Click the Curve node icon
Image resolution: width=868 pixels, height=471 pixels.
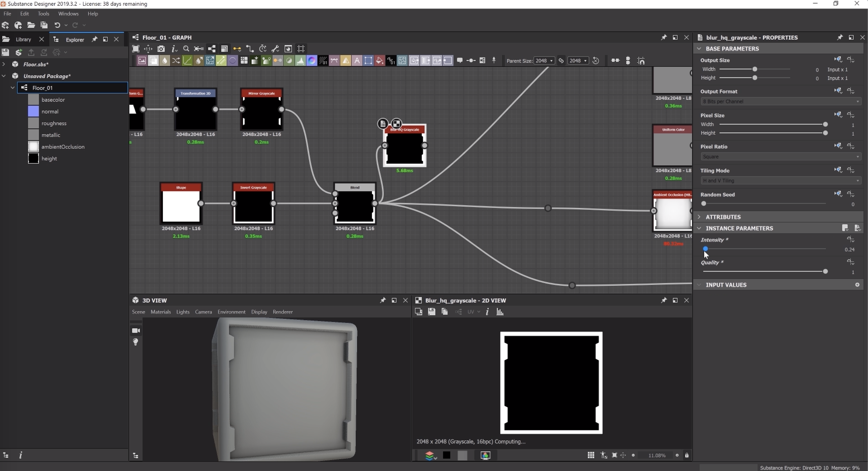click(187, 61)
